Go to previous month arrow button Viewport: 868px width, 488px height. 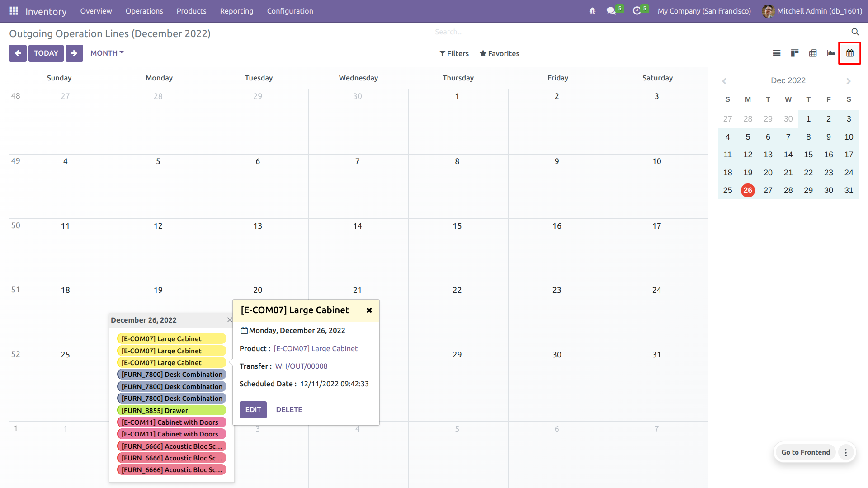[x=18, y=53]
